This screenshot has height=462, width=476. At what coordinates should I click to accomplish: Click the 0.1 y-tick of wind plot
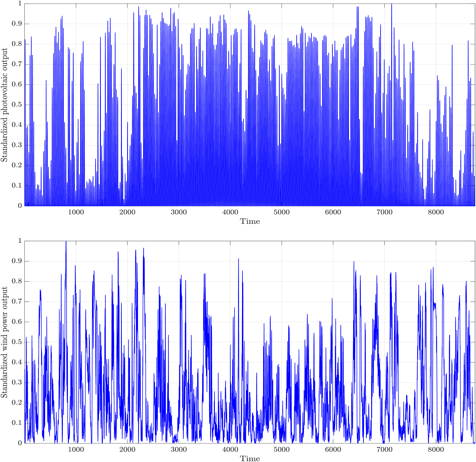[x=16, y=423]
